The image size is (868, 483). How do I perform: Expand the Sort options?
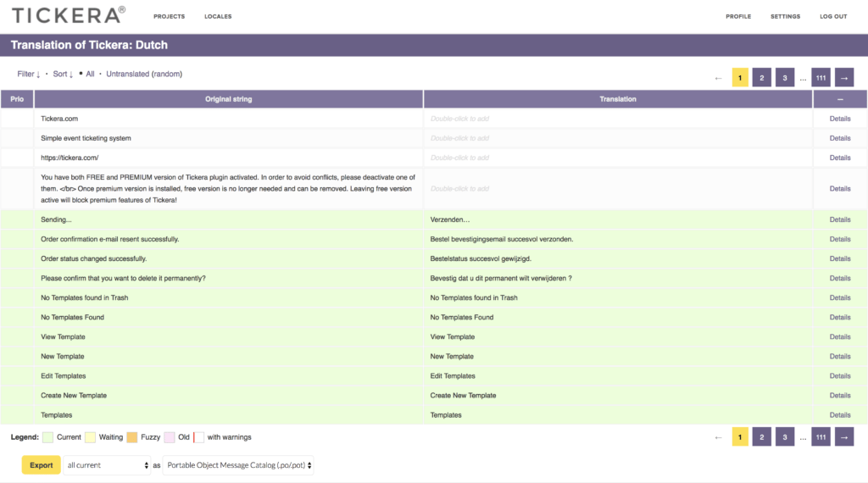tap(63, 74)
